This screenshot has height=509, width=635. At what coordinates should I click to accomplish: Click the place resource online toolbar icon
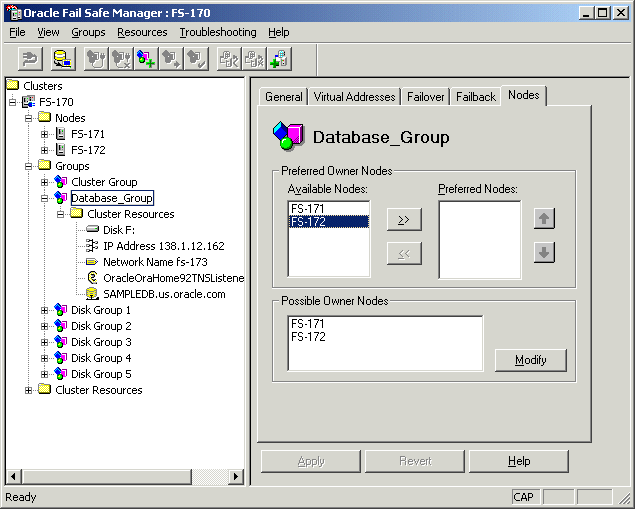click(x=229, y=59)
